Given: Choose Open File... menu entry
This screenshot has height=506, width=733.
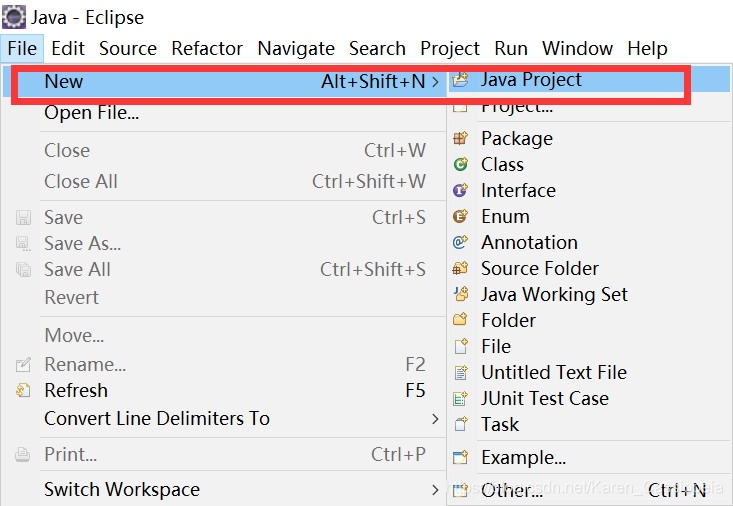Looking at the screenshot, I should click(x=225, y=113).
